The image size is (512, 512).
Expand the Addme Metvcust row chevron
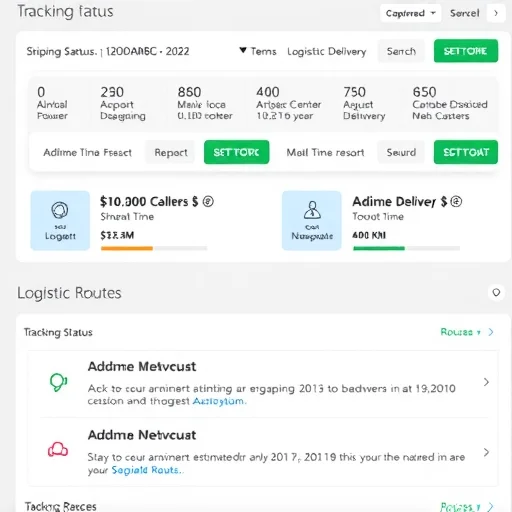point(486,382)
